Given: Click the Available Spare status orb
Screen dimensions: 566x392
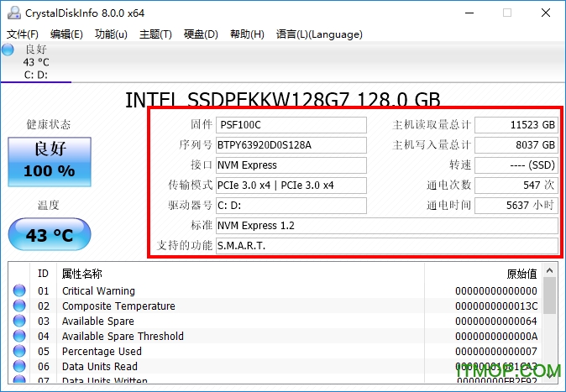Looking at the screenshot, I should click(x=19, y=321).
